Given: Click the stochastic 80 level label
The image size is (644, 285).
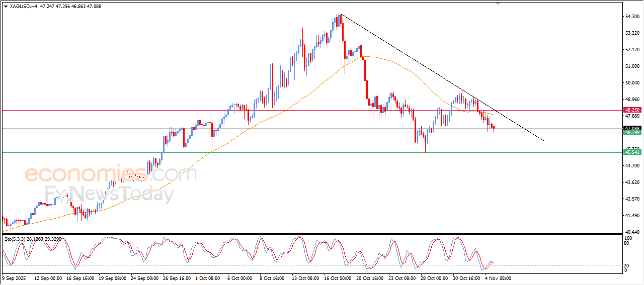Looking at the screenshot, I should (627, 243).
